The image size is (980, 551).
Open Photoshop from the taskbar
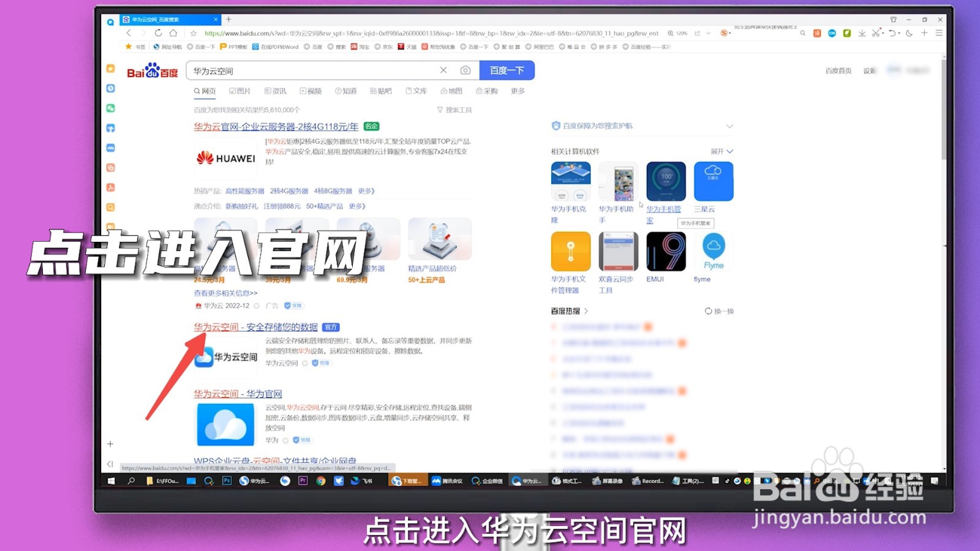[x=227, y=481]
